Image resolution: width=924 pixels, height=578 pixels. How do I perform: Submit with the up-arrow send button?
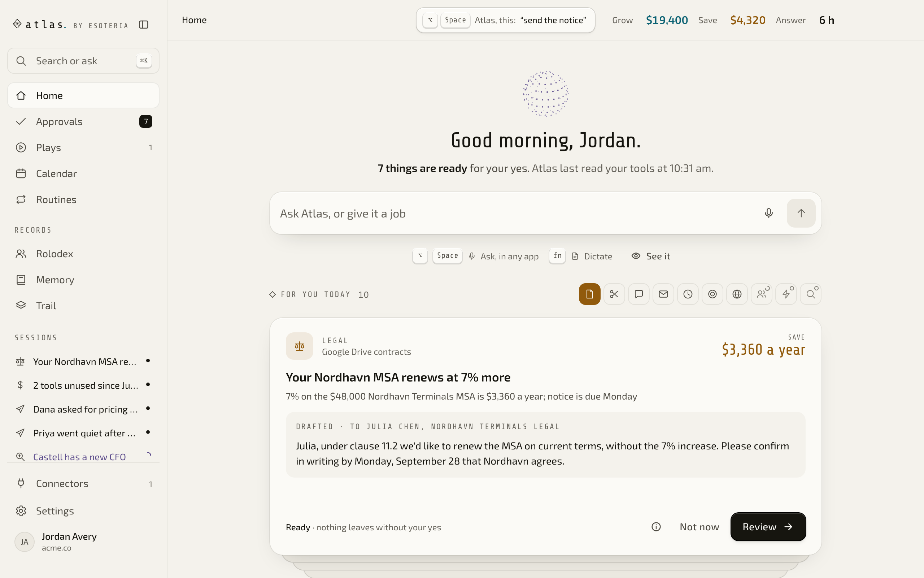coord(801,213)
